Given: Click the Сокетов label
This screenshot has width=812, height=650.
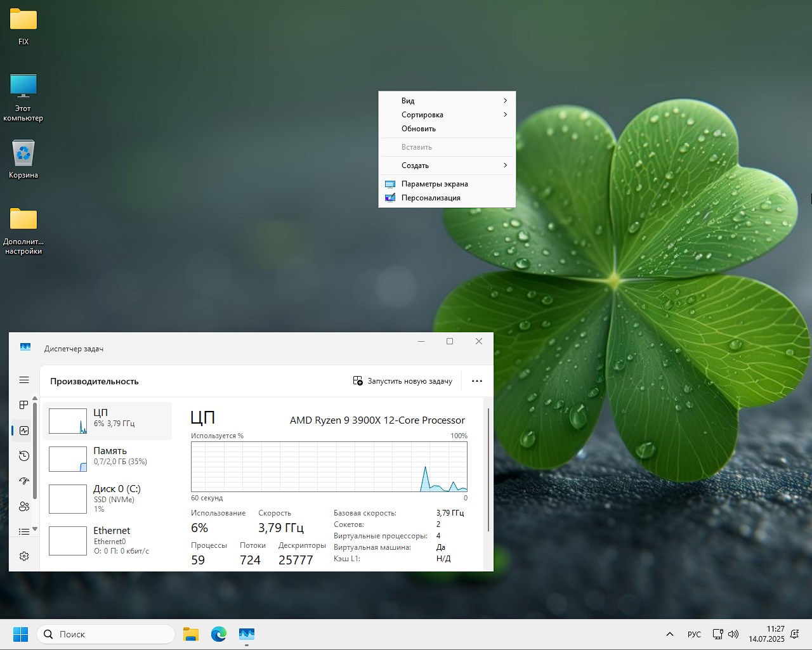Looking at the screenshot, I should (x=349, y=524).
